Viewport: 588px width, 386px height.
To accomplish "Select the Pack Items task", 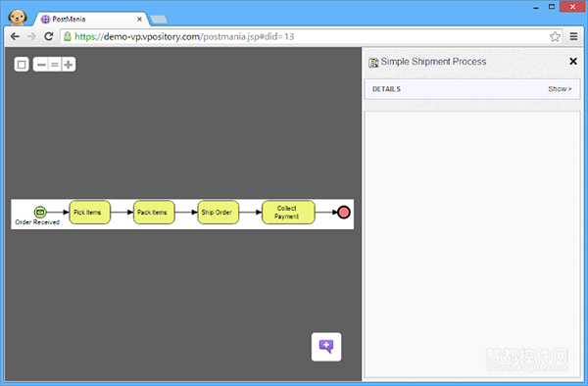I will pyautogui.click(x=154, y=213).
